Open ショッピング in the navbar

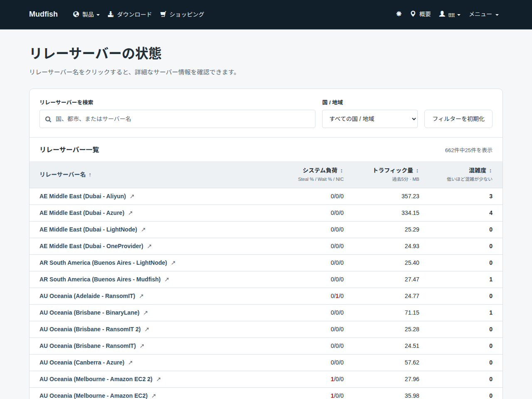click(x=182, y=15)
